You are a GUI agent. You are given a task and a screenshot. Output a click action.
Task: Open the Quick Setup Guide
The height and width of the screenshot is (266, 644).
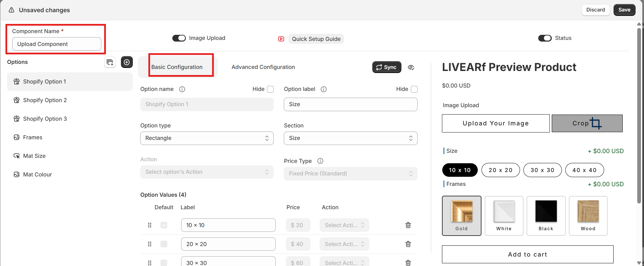click(316, 39)
